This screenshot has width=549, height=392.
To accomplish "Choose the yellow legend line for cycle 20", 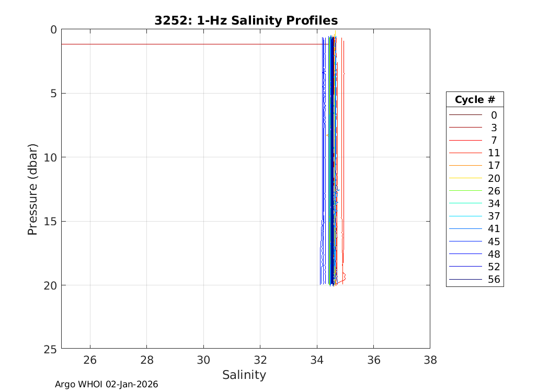I will 465,178.
